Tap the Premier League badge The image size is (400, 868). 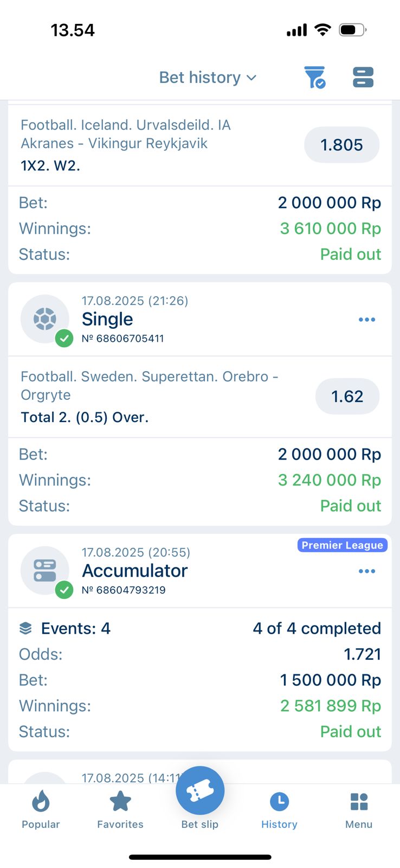pos(342,545)
